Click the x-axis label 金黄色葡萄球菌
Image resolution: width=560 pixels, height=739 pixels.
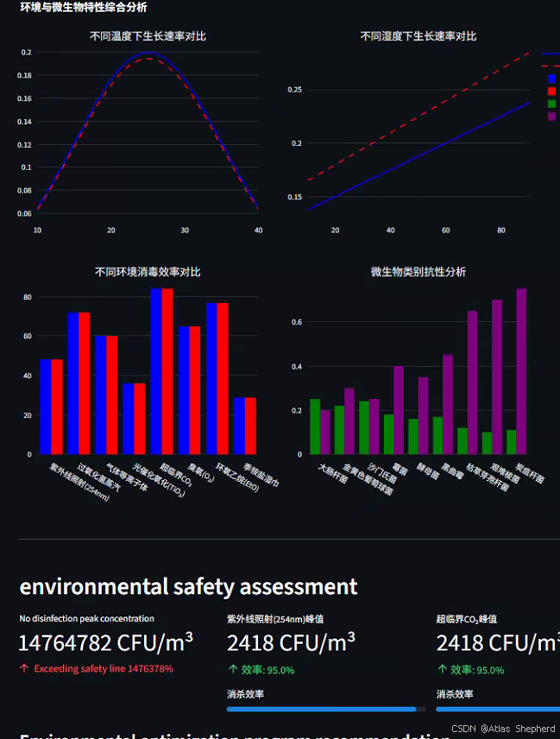pyautogui.click(x=368, y=479)
